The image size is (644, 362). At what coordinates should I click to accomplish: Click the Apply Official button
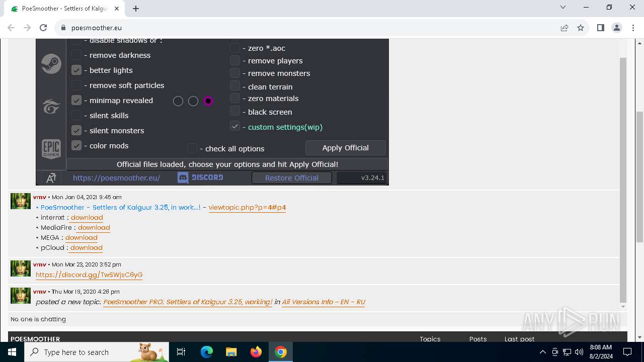point(346,148)
